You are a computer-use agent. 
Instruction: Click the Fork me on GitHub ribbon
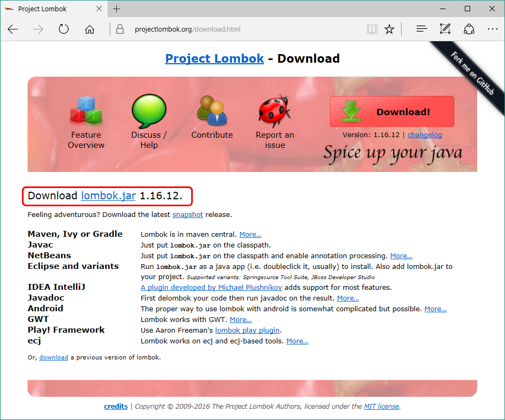pyautogui.click(x=472, y=74)
